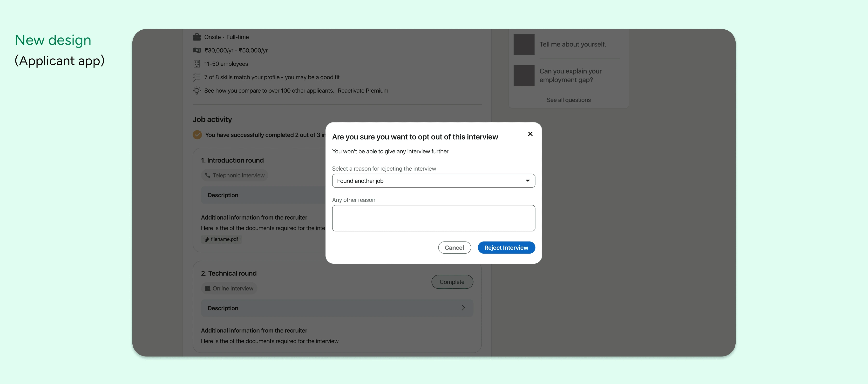Screen dimensions: 868x384
Task: Click the Cancel button
Action: click(x=454, y=248)
